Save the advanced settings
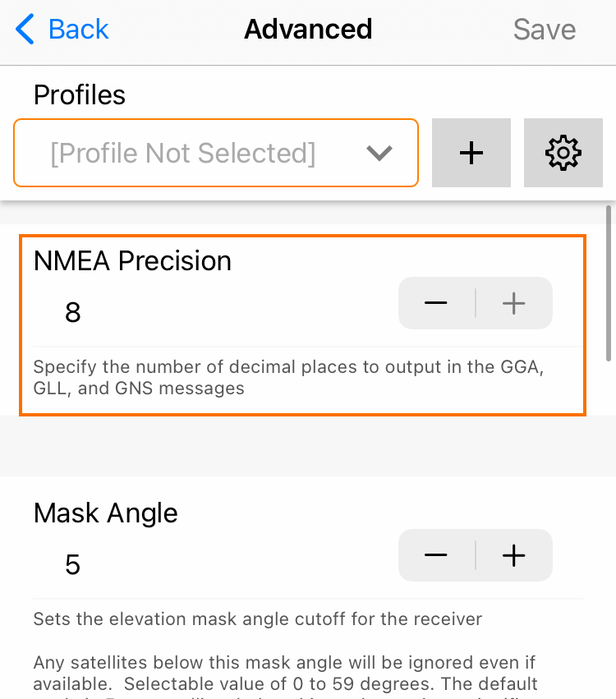Screen dimensions: 616x699 click(544, 30)
